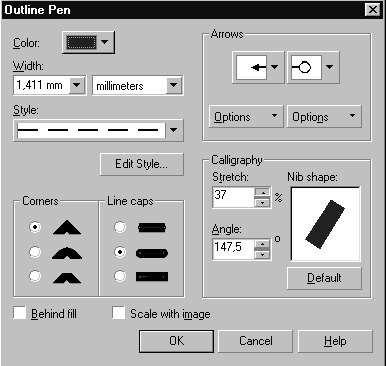Image resolution: width=386 pixels, height=366 pixels.
Task: Select the end circle arrowhead preview
Action: [306, 67]
